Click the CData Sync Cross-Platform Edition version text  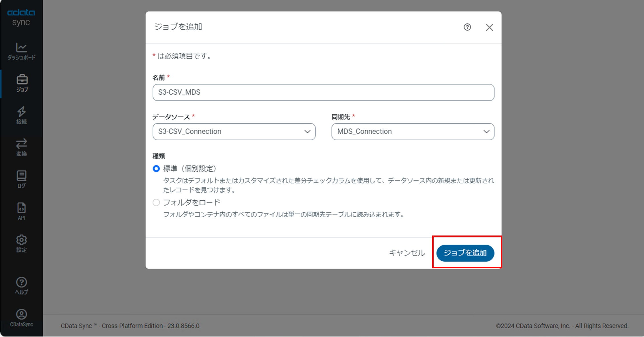pyautogui.click(x=130, y=326)
